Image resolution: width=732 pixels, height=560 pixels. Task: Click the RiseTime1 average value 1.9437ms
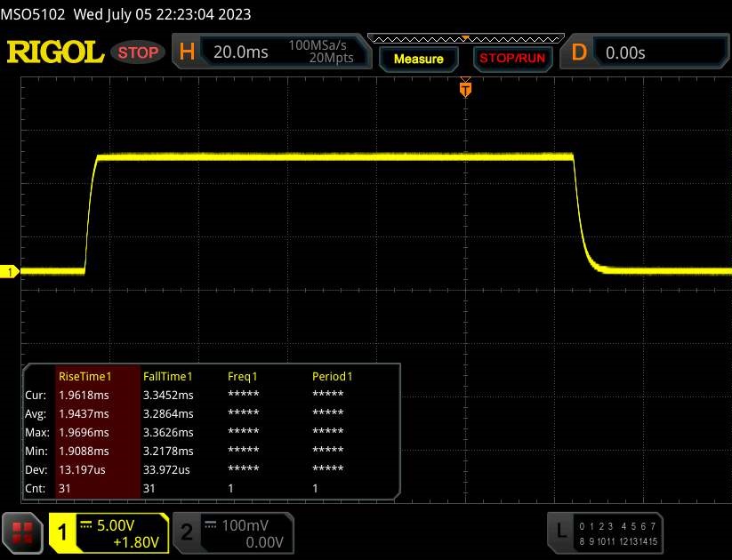click(x=84, y=414)
